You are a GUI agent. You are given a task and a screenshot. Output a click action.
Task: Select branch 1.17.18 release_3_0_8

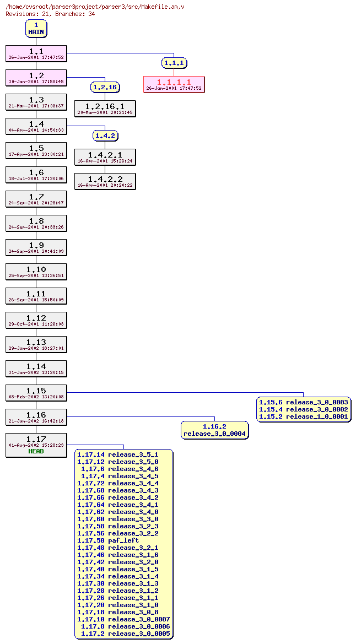[118, 613]
